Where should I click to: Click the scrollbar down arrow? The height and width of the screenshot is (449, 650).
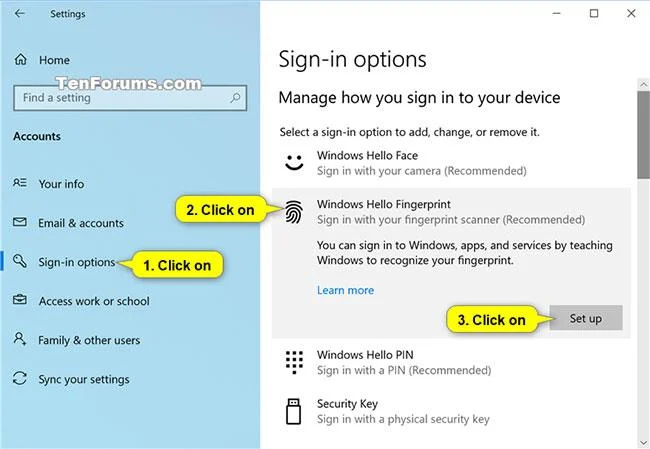pos(643,443)
